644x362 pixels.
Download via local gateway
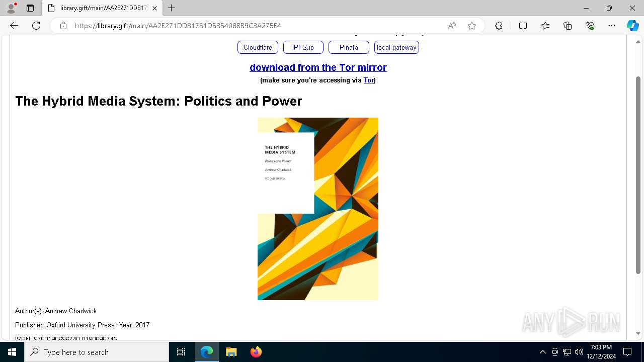coord(396,47)
